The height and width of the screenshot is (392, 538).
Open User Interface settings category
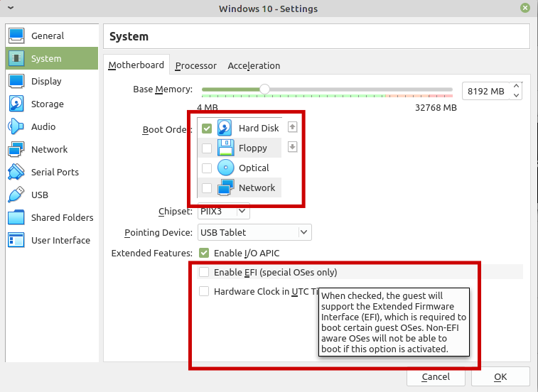point(52,240)
